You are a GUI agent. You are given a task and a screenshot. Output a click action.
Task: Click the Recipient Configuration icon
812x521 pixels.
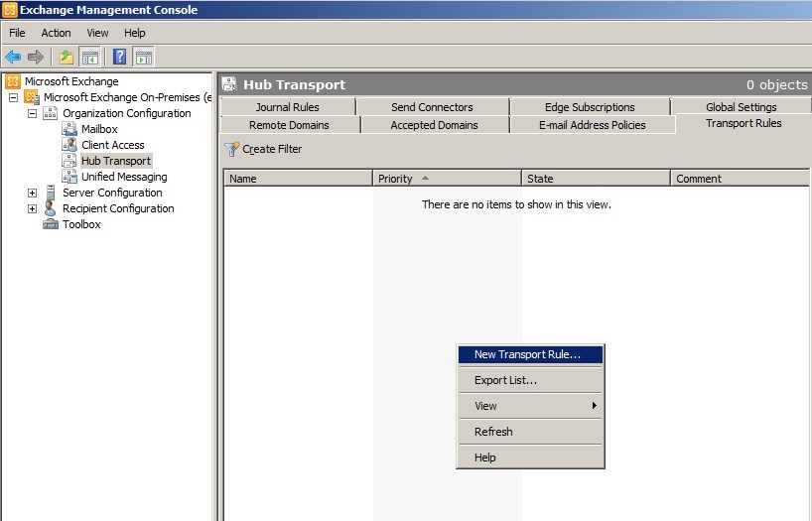click(51, 208)
